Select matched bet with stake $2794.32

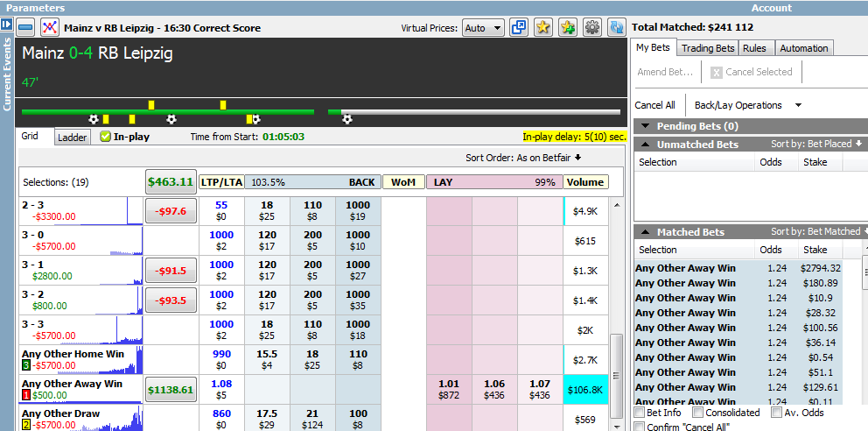pos(738,268)
